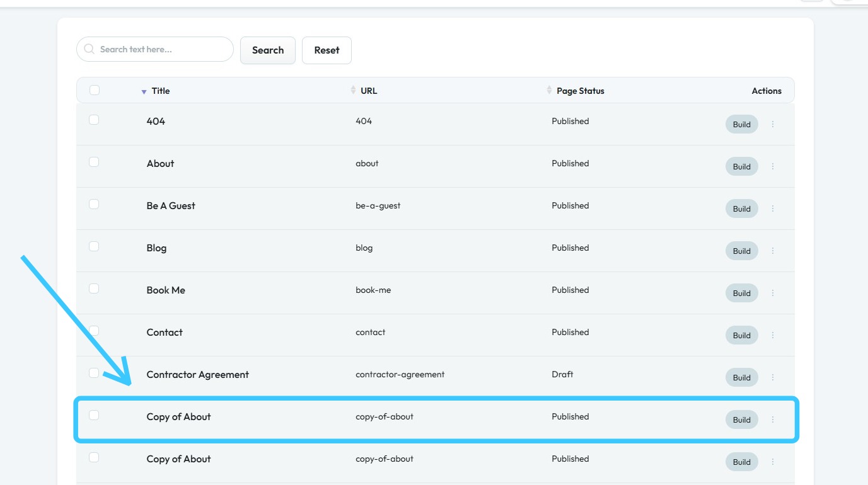Open three-dot menu for Book Me page
The image size is (868, 485).
click(x=773, y=293)
